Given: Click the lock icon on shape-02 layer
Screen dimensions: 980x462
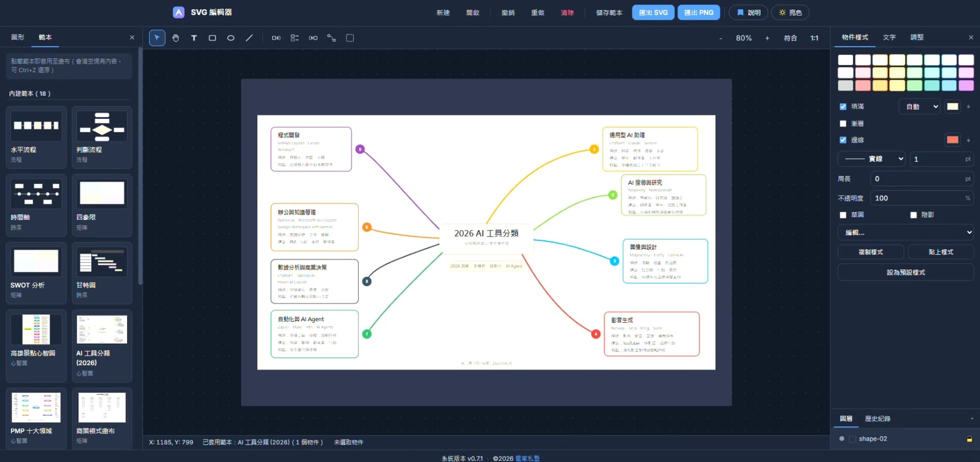Looking at the screenshot, I should pos(970,439).
